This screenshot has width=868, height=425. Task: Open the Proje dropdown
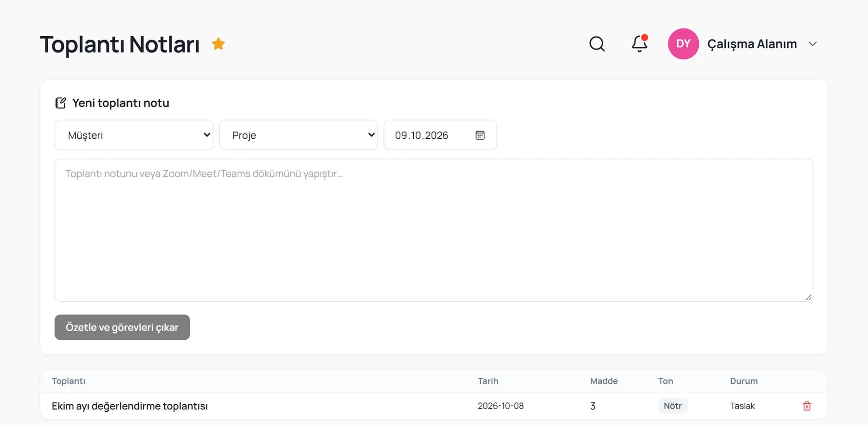point(298,135)
